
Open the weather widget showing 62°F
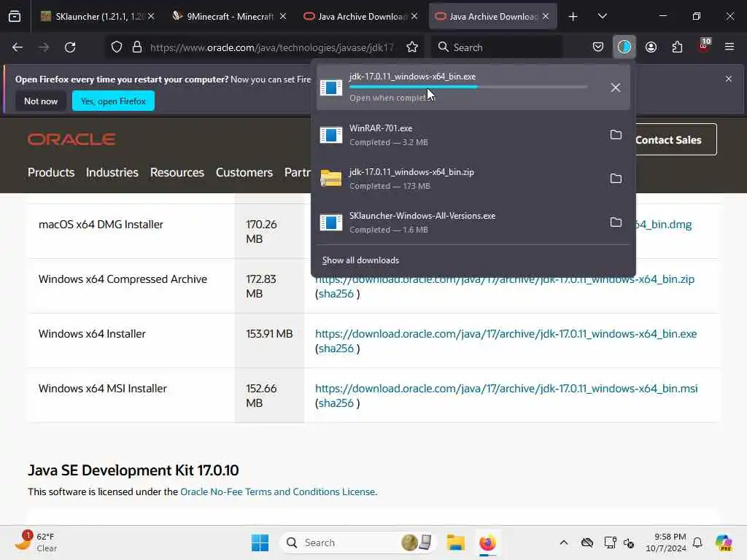pyautogui.click(x=36, y=542)
